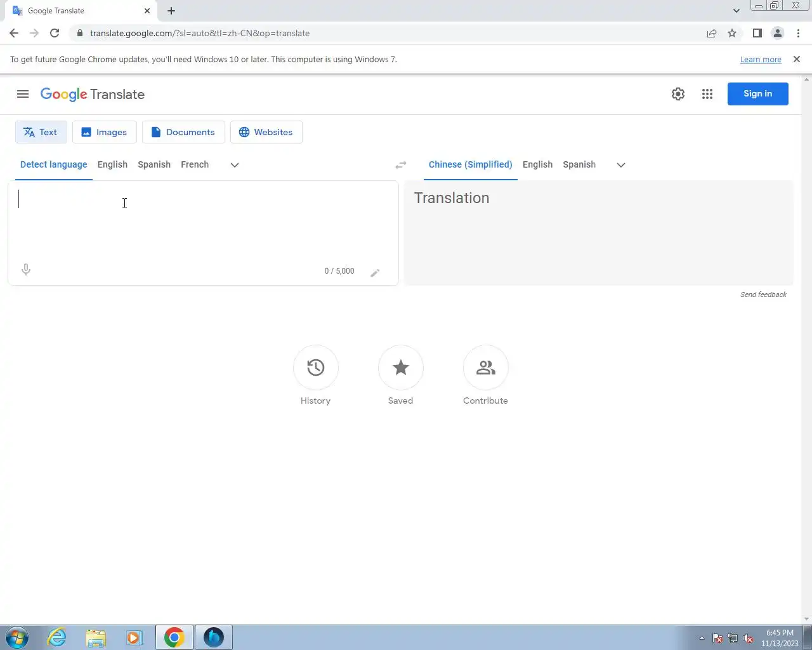Switch to Chrome in the taskbar
Image resolution: width=812 pixels, height=650 pixels.
click(x=174, y=637)
